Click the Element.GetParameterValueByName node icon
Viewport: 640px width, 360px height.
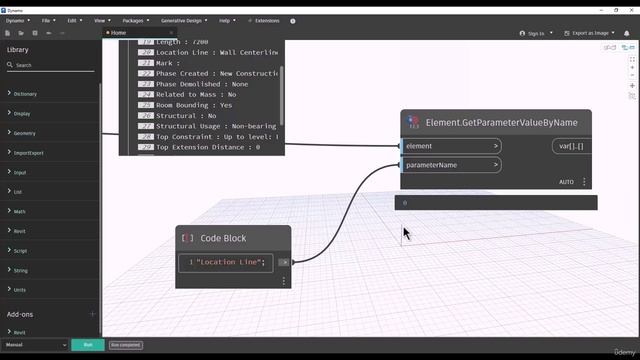point(413,122)
